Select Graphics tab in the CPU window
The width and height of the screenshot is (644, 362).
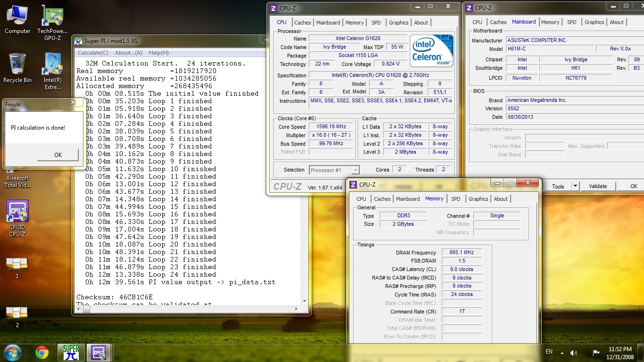click(x=399, y=23)
